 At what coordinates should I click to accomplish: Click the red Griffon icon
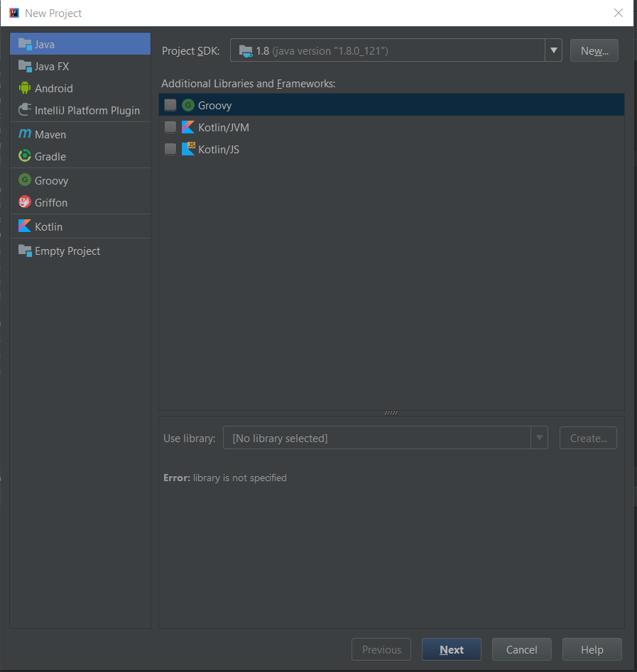click(25, 202)
